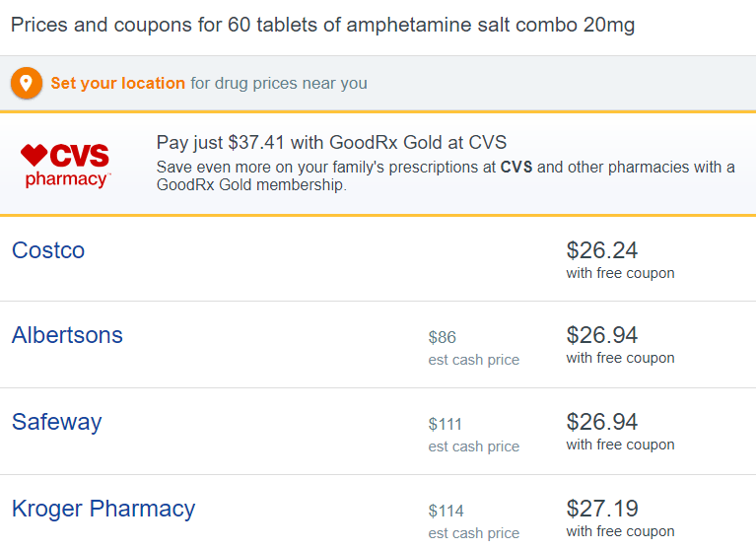Viewport: 756px width, 549px height.
Task: Select the Costco $26.24 coupon price
Action: click(601, 250)
